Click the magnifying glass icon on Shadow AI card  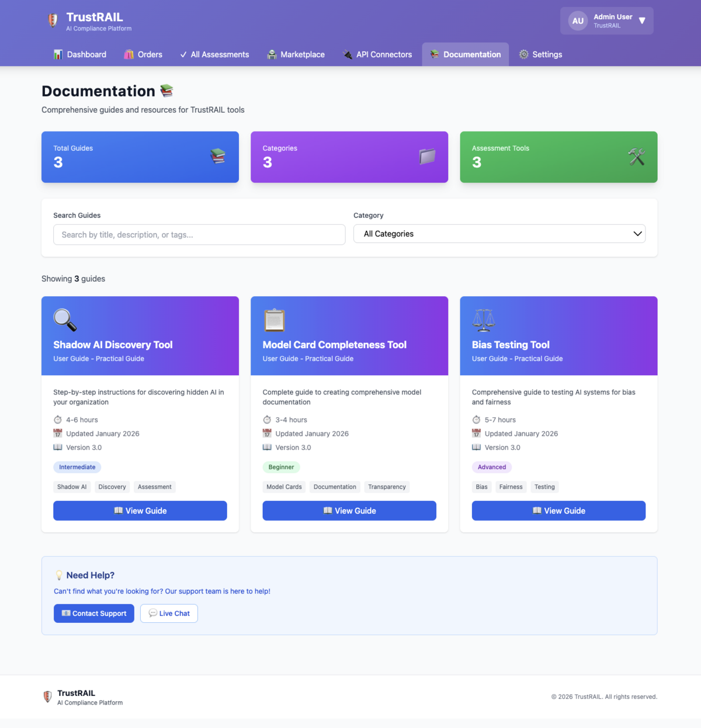pos(64,320)
